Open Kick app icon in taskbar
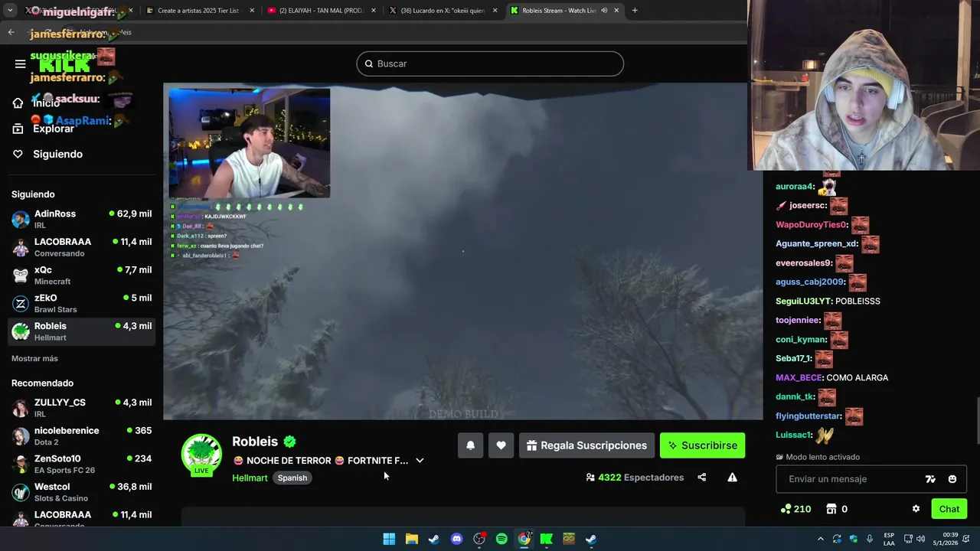980x551 pixels. pos(547,539)
